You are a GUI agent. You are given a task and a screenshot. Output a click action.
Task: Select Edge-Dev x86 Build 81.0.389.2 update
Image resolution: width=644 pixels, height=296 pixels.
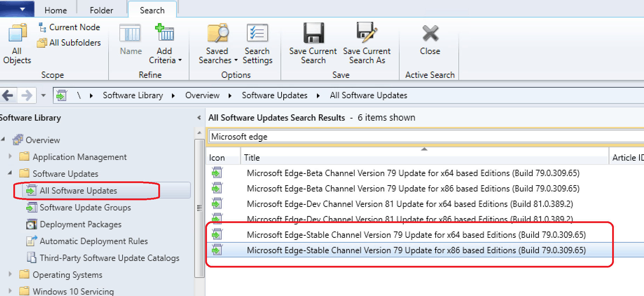click(410, 219)
